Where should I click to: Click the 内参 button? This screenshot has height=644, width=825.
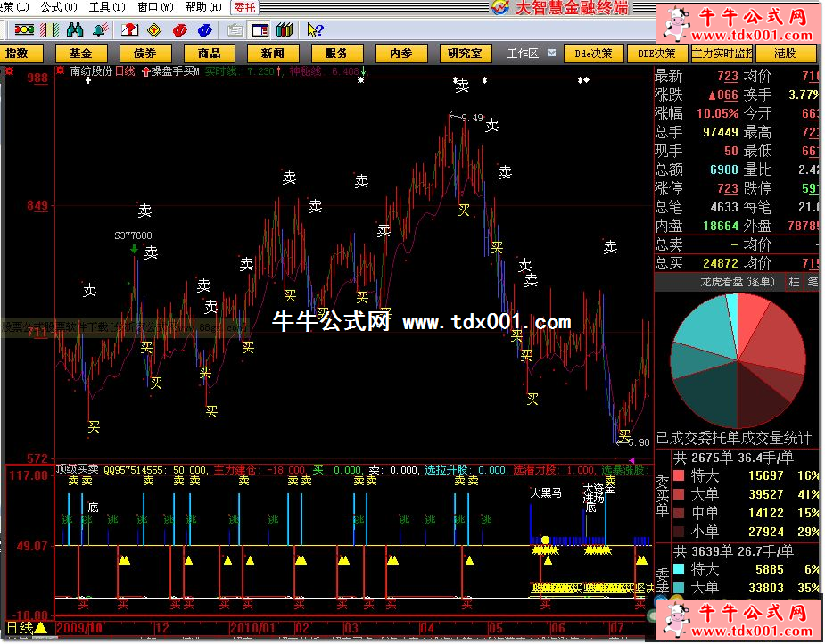[401, 54]
